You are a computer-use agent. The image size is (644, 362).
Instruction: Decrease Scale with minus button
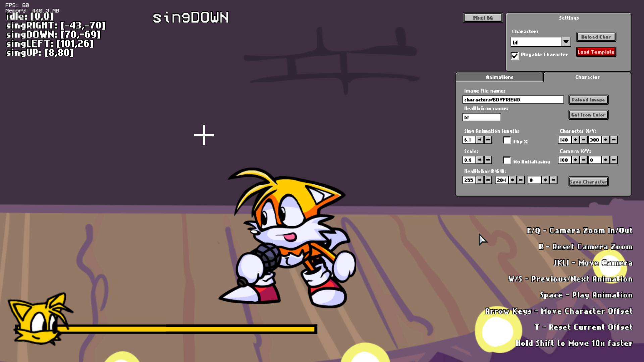[x=488, y=160]
